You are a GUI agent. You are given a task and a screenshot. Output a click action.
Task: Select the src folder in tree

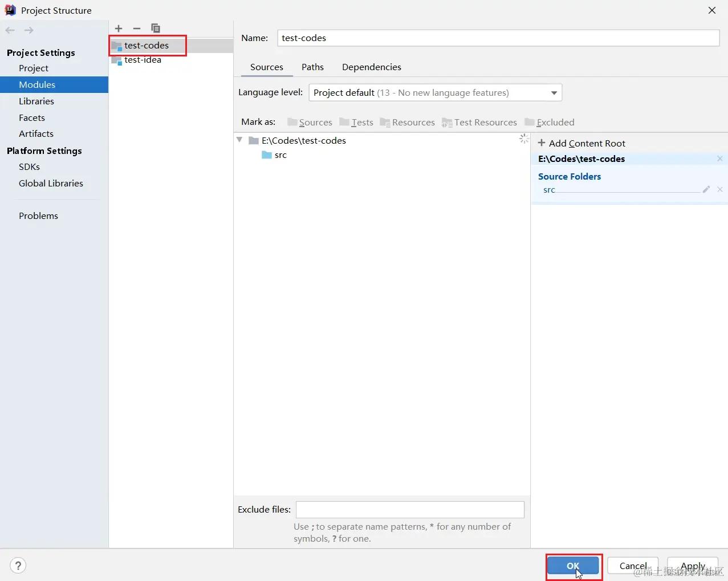(x=274, y=155)
